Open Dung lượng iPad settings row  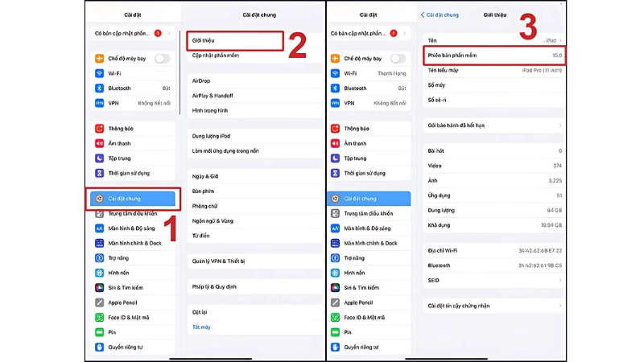coord(254,136)
